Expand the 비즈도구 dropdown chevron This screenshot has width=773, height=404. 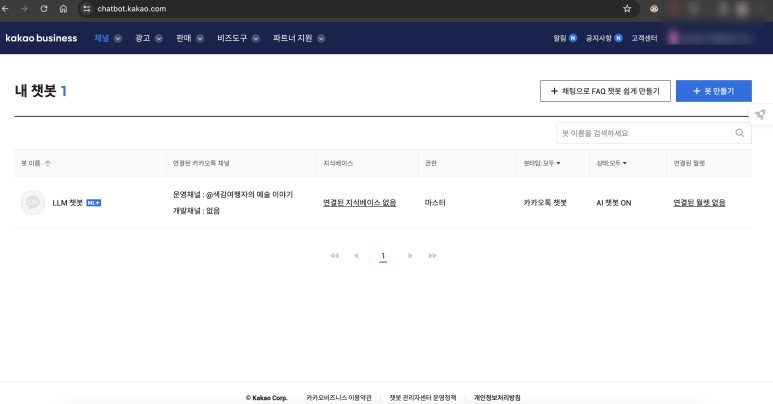pos(256,38)
